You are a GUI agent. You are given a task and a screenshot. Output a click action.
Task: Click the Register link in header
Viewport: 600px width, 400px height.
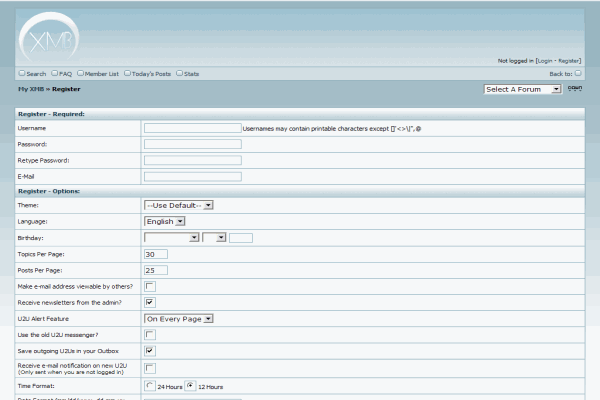569,61
